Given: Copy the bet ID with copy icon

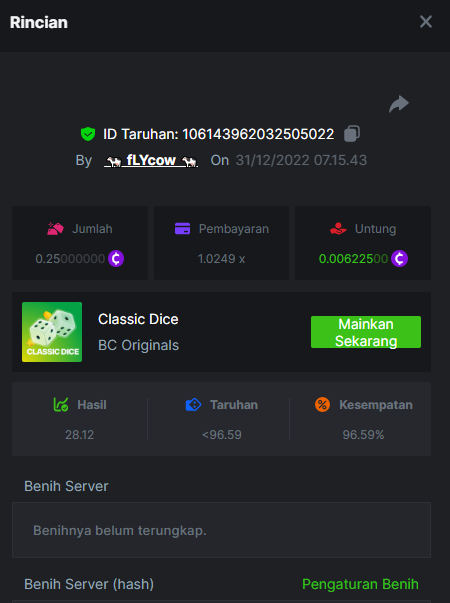Looking at the screenshot, I should [352, 134].
